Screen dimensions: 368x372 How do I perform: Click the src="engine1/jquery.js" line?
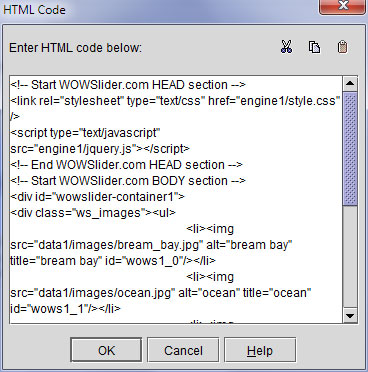coord(100,149)
